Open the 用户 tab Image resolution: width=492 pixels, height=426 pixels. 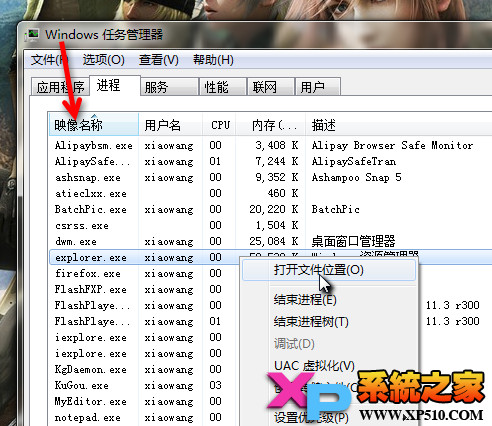[318, 87]
